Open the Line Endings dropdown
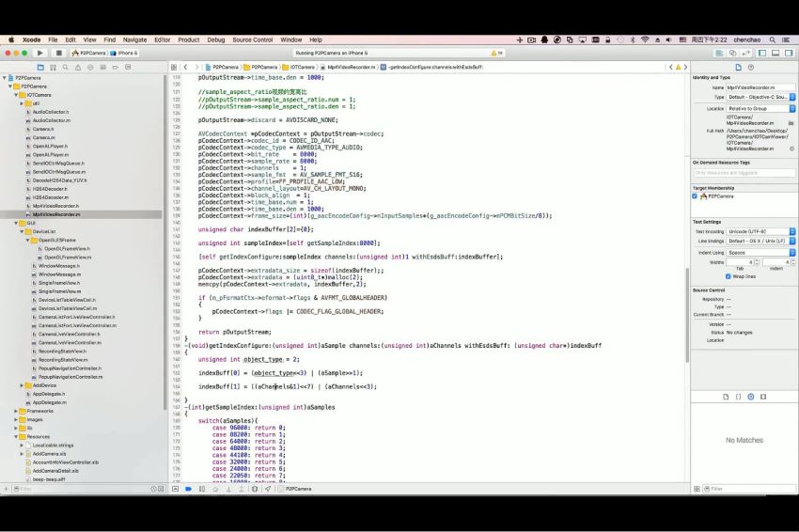This screenshot has width=799, height=532. coord(760,241)
